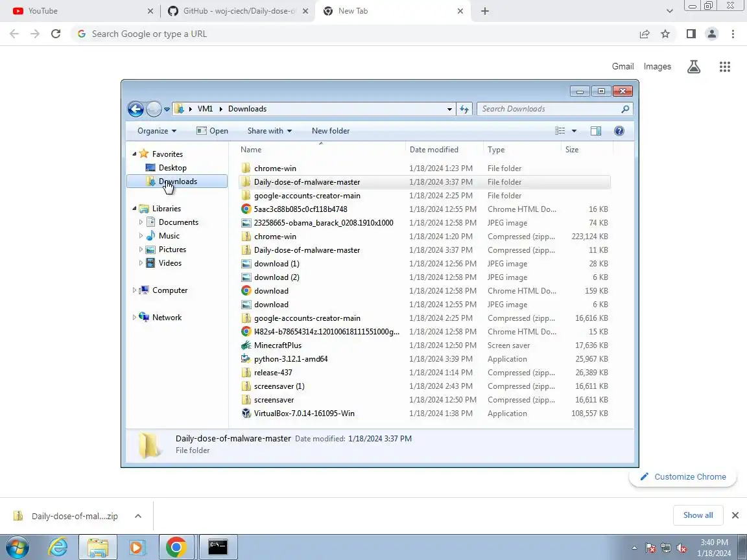Expand the Documents library node
The width and height of the screenshot is (747, 560).
tap(141, 222)
